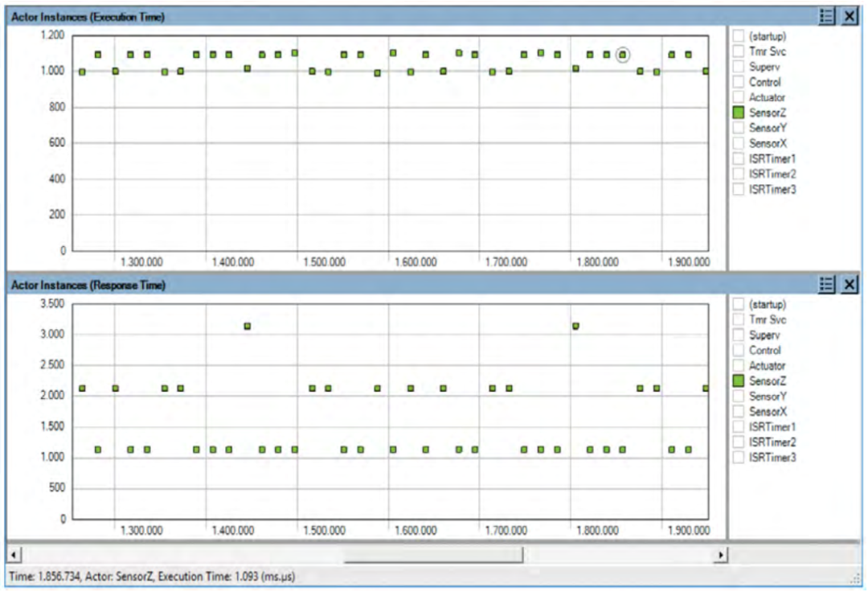Enable SensorY checkbox in Response Time legend
868x592 pixels.
739,397
